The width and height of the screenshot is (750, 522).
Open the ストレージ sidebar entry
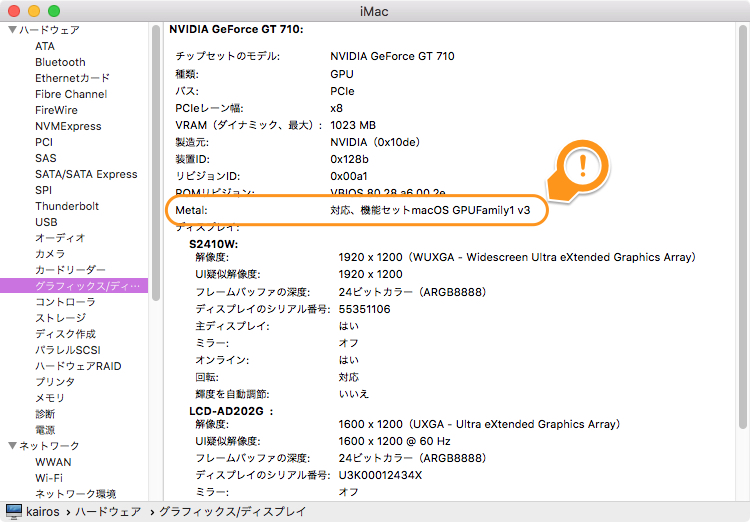point(60,318)
